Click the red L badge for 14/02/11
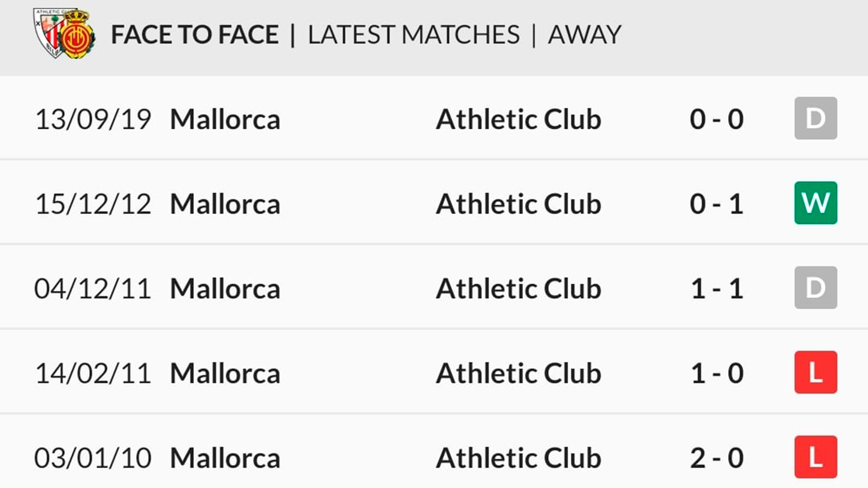The width and height of the screenshot is (868, 488). tap(816, 372)
